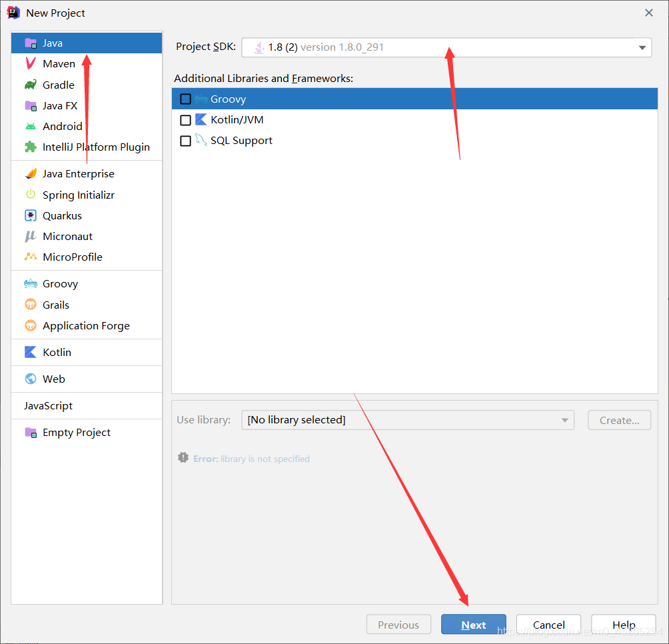Select Java Enterprise entry
The height and width of the screenshot is (644, 669).
tap(87, 174)
